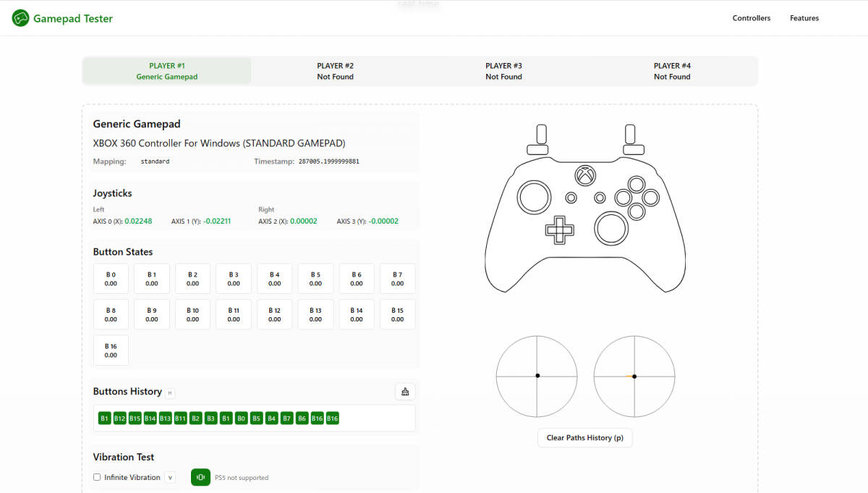Screen dimensions: 868x493
Task: Click the left bumper on controller diagram
Action: tap(537, 149)
